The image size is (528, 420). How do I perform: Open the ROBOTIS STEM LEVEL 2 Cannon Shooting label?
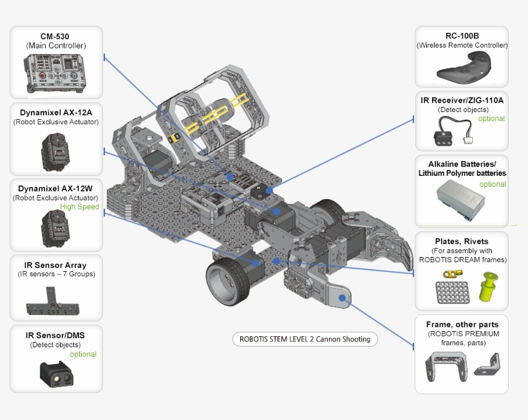coord(305,338)
